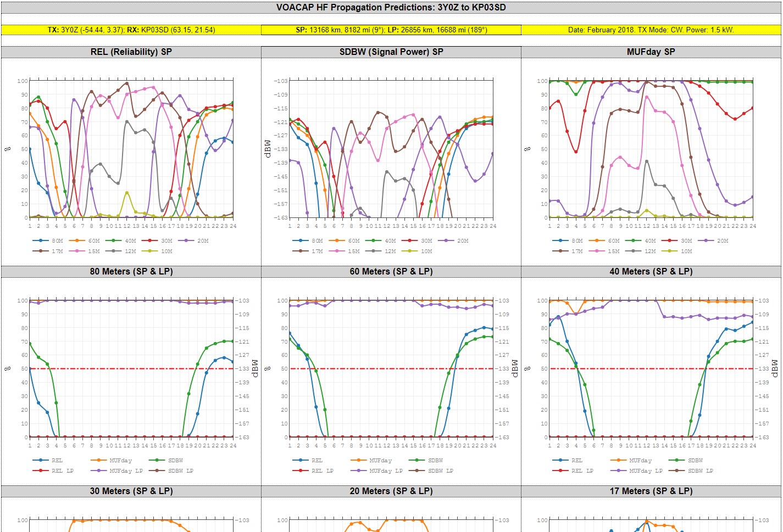Toggle the 60M series in SDBW chart legend
This screenshot has height=532, width=783.
pyautogui.click(x=337, y=240)
